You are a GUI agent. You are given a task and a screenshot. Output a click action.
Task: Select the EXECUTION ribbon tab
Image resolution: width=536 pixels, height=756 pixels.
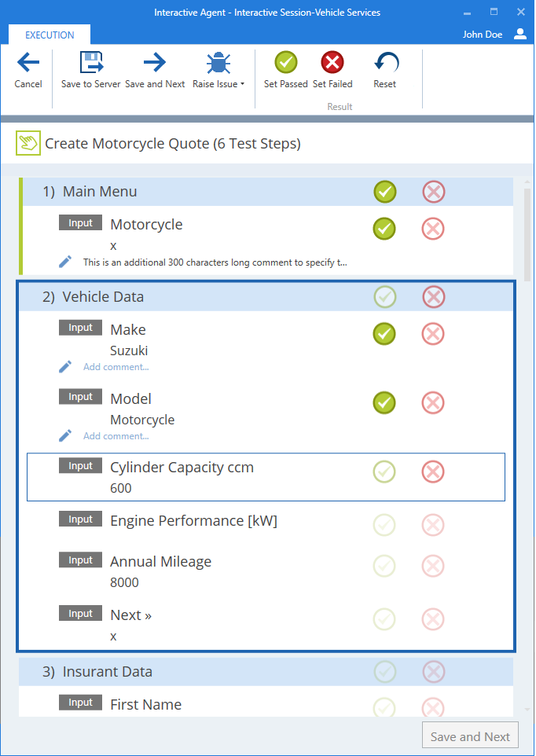tap(50, 35)
